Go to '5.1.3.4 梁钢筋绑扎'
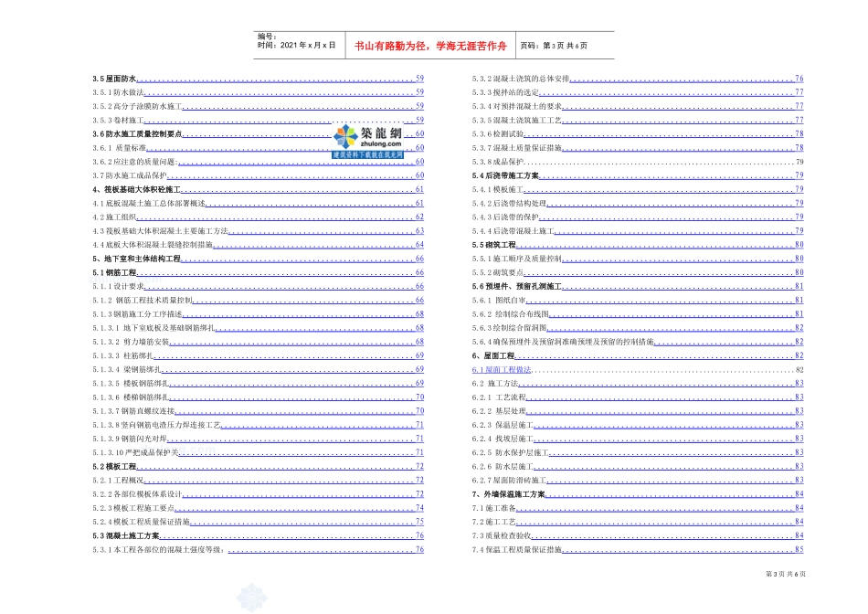Screen dimensions: 868x614 (x=258, y=369)
